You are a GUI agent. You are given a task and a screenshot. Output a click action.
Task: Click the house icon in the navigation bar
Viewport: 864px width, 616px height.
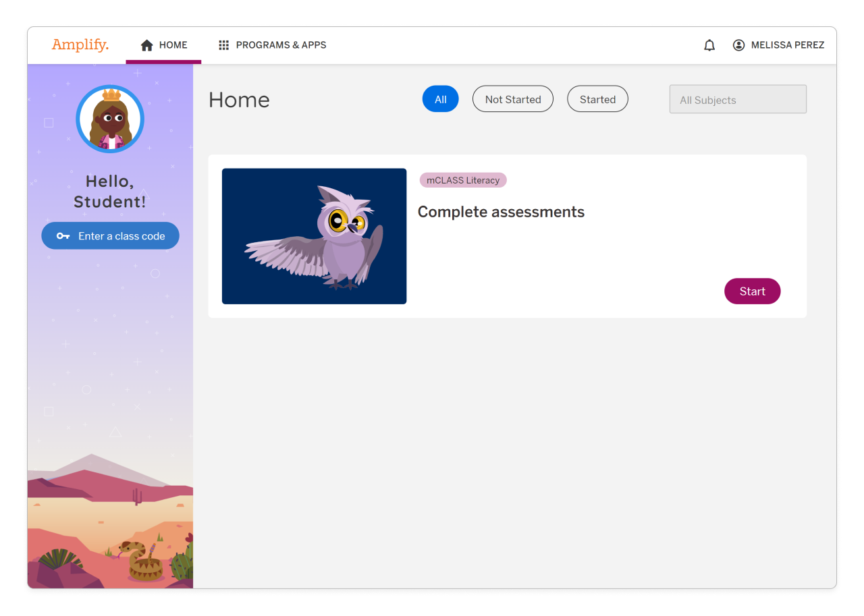click(146, 45)
